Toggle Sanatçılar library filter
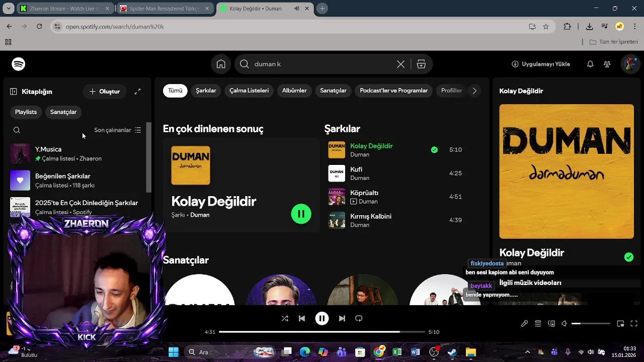 point(63,112)
